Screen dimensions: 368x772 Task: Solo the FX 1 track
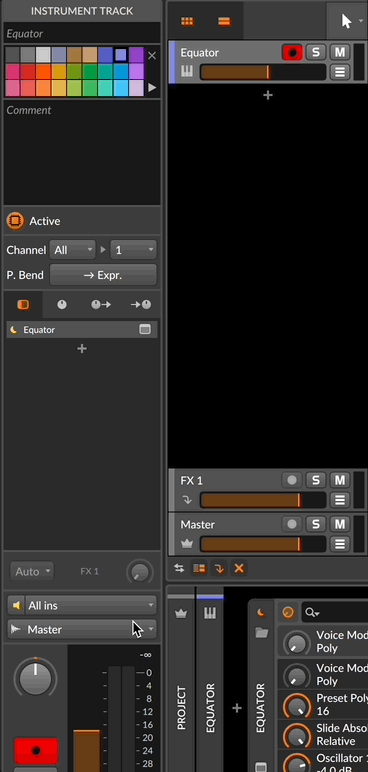(316, 480)
